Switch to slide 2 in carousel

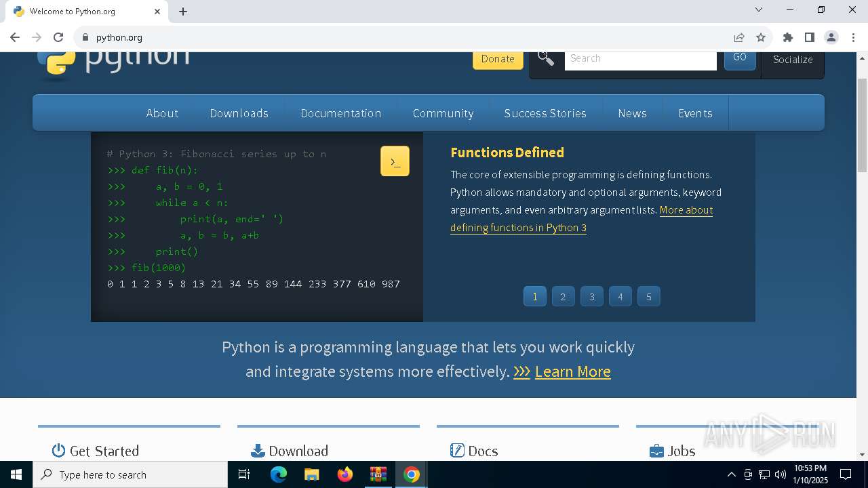563,296
